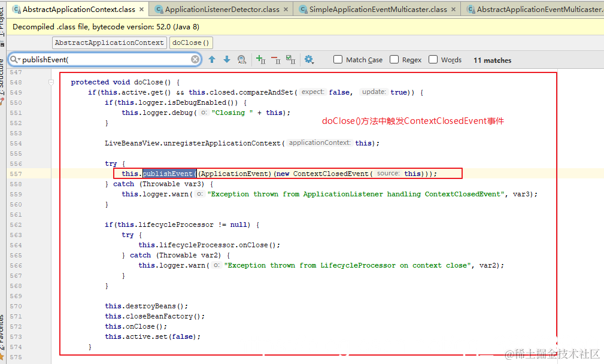Enable the Words checkbox
604x364 pixels.
click(x=433, y=59)
